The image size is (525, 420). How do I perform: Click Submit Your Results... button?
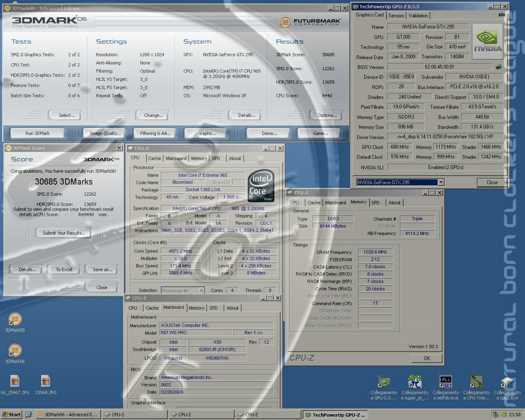(x=63, y=233)
